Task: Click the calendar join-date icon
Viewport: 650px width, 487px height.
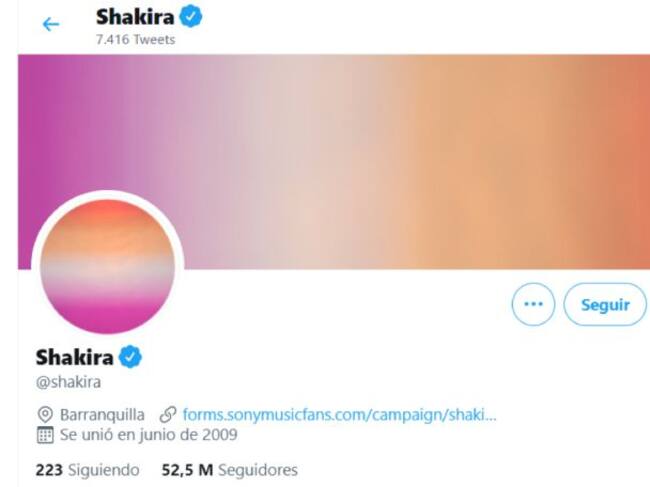Action: click(x=45, y=435)
